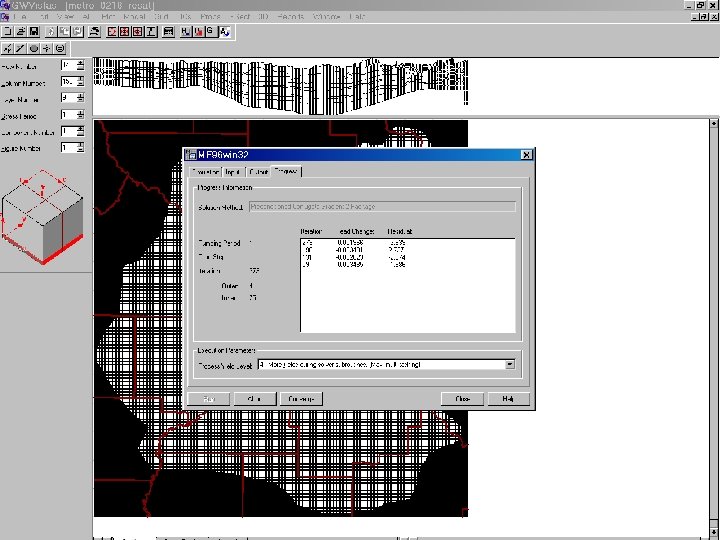
Task: Select the Progress tab in MF96win32
Action: click(x=286, y=171)
